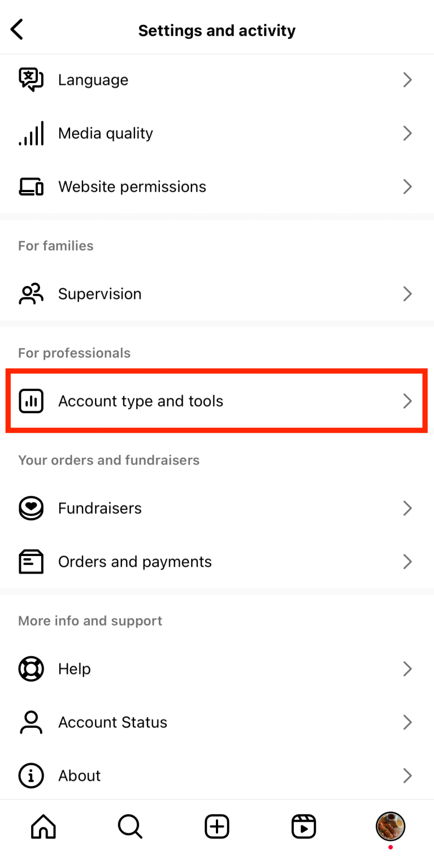Tap your profile picture thumbnail
The width and height of the screenshot is (434, 868).
[x=390, y=826]
